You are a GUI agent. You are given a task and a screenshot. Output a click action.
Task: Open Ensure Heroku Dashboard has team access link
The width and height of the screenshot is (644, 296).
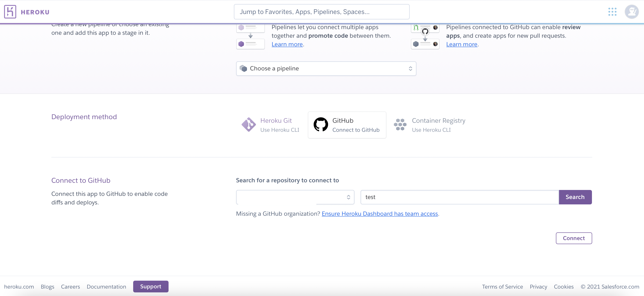click(x=379, y=214)
